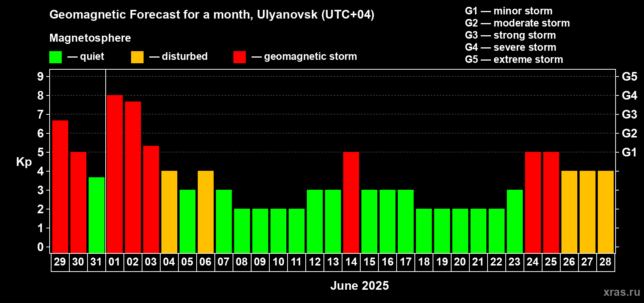The width and height of the screenshot is (644, 303).
Task: Click the Magnetosphere heading
Action: (90, 38)
